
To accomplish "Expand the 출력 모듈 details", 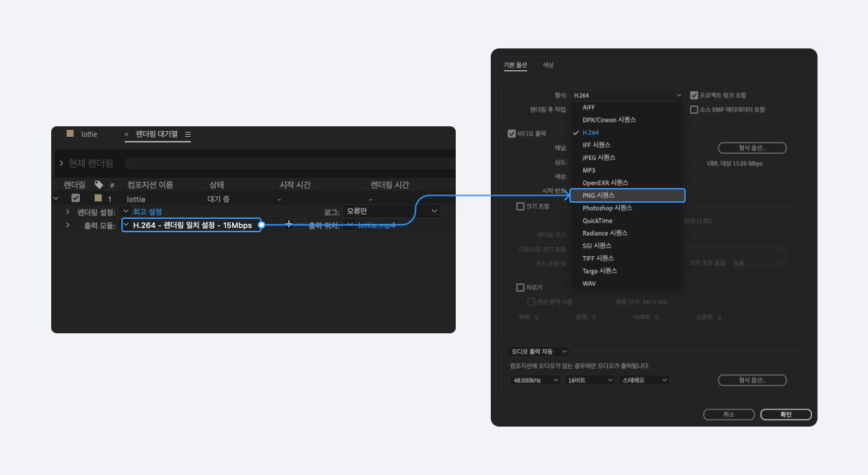I will 68,225.
